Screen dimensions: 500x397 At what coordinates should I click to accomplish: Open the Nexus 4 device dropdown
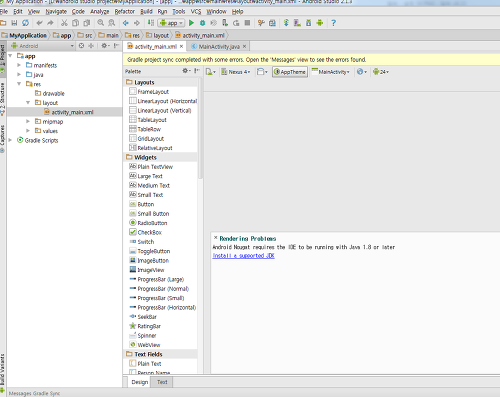tap(235, 72)
